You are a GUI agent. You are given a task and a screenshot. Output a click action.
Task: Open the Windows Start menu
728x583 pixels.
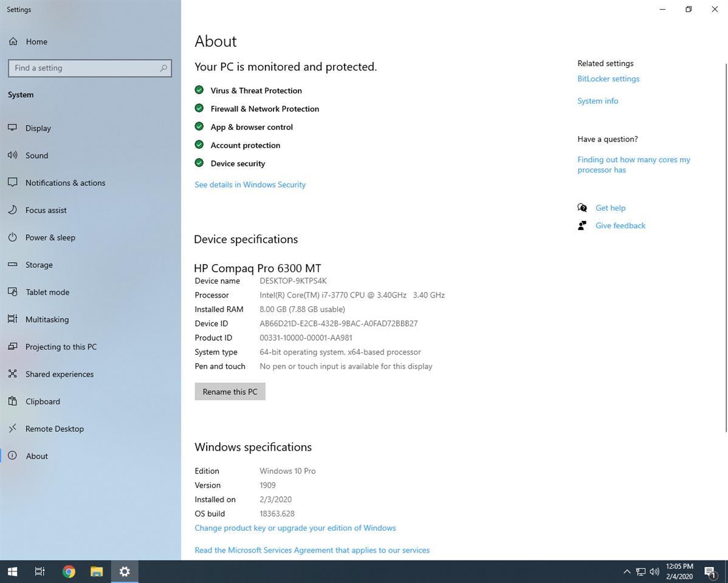[x=13, y=571]
